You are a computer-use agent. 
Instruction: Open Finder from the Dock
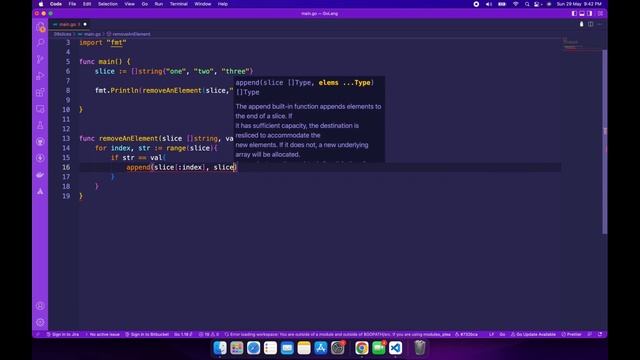coord(220,348)
